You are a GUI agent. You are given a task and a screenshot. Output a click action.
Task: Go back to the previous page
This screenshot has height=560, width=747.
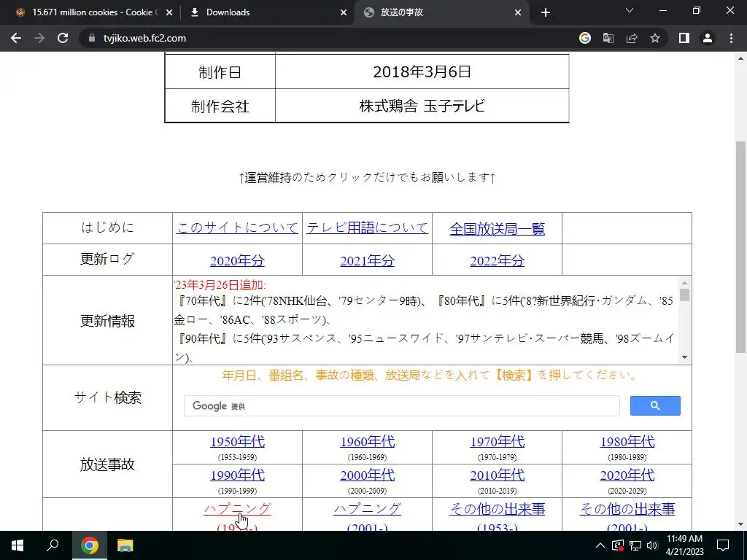tap(16, 38)
